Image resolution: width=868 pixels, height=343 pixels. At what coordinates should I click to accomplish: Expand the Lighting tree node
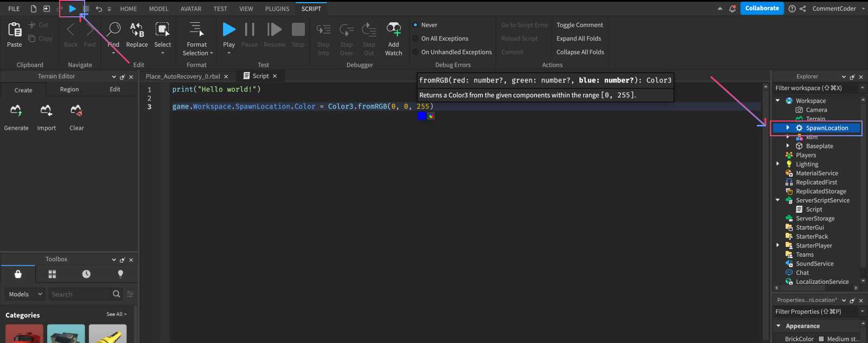(x=778, y=164)
